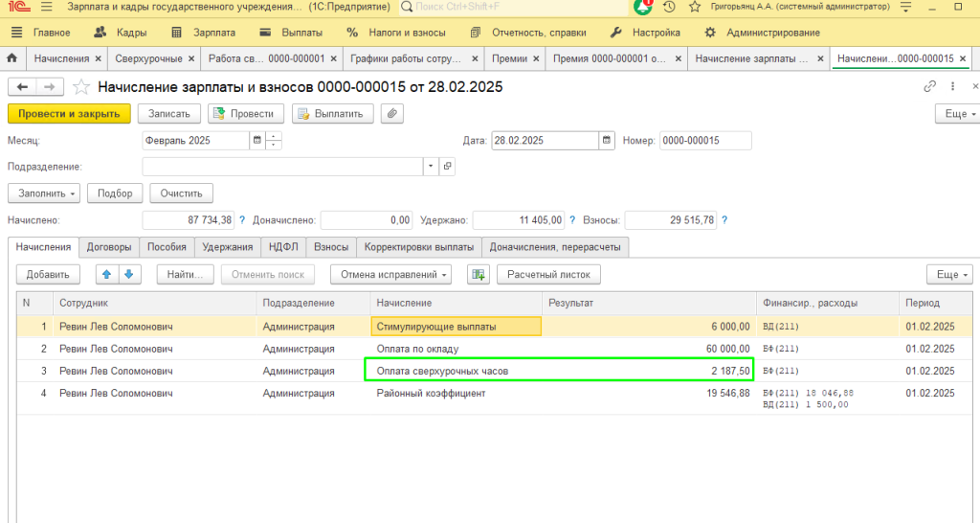Open the document's three-dot menu
The height and width of the screenshot is (523, 980).
(x=952, y=86)
